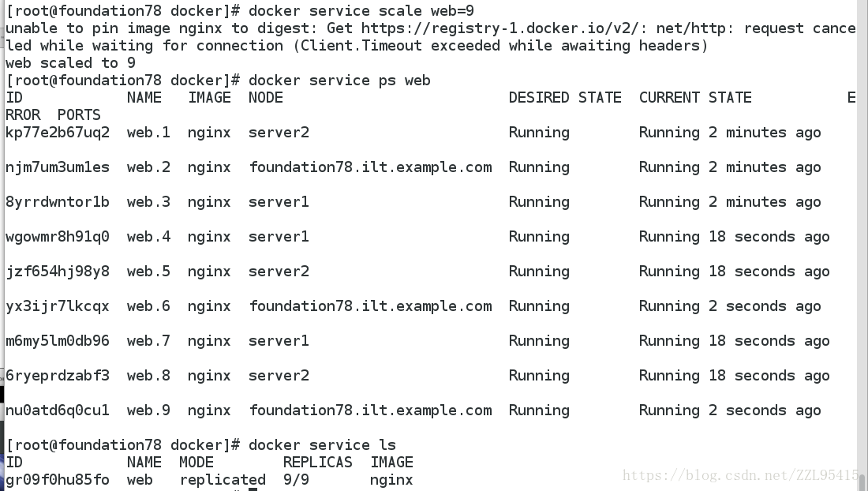The image size is (868, 491).
Task: Click the task ID m6my5lm0db96
Action: (58, 341)
